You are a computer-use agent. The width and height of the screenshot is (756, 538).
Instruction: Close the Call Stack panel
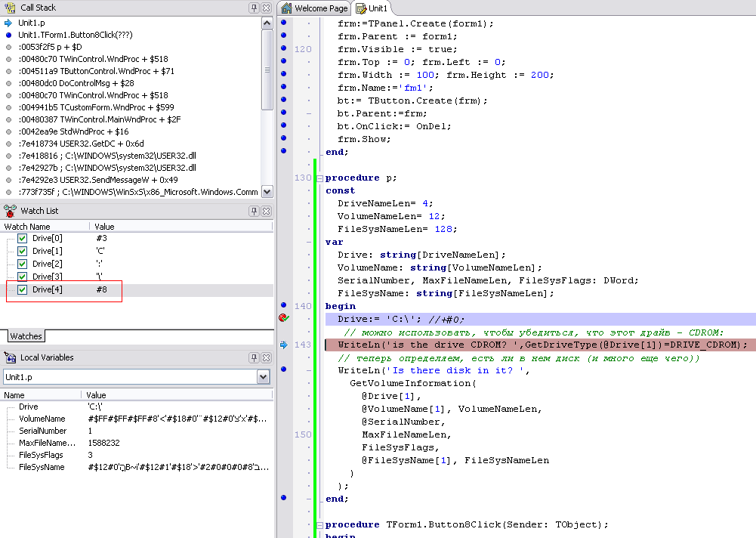click(267, 8)
